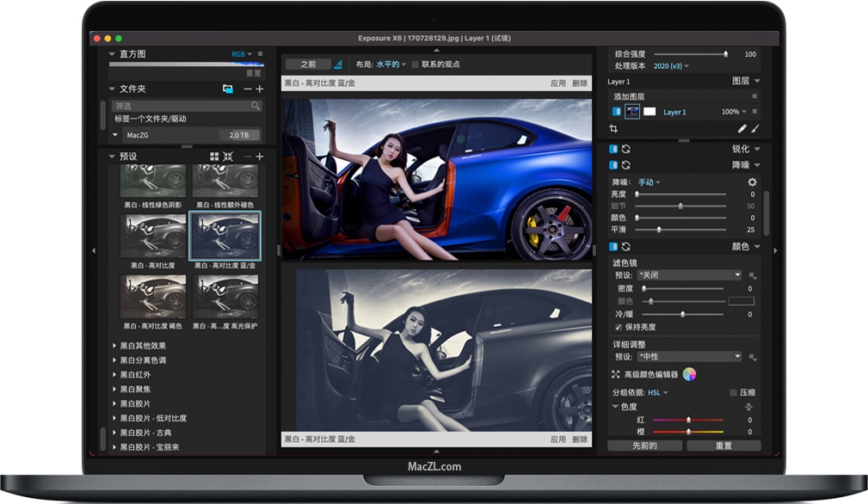
Task: Open the 布局 layout dropdown showing 水平的
Action: pyautogui.click(x=390, y=65)
